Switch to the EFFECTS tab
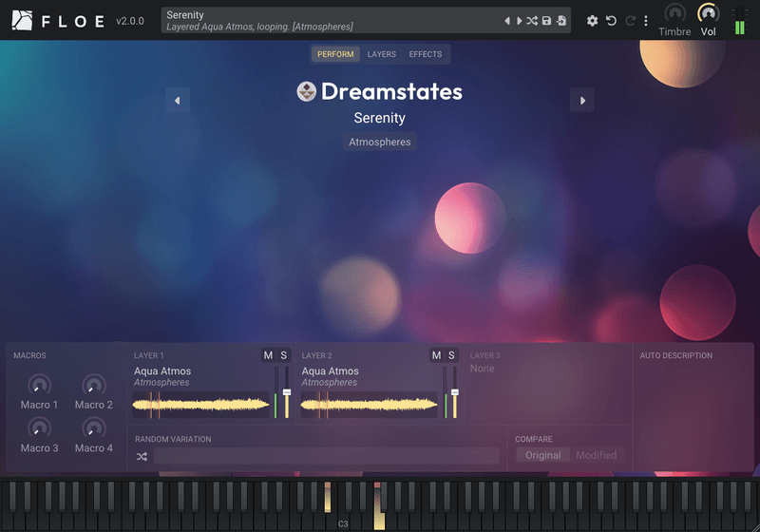This screenshot has width=760, height=532. point(425,54)
